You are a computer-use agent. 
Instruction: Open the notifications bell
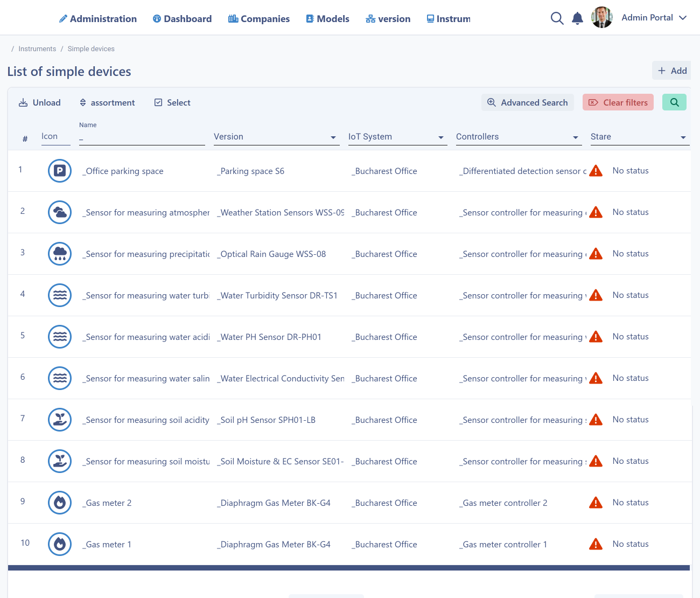(x=577, y=18)
